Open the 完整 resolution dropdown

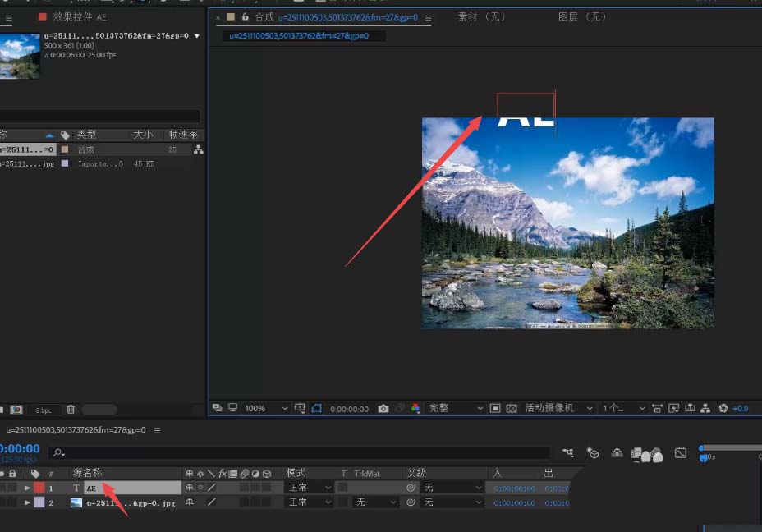456,409
